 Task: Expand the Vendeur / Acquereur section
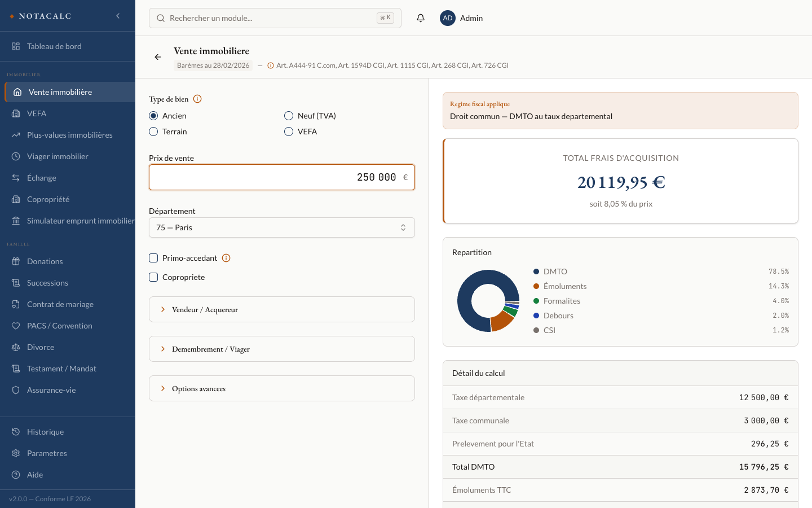tap(282, 309)
